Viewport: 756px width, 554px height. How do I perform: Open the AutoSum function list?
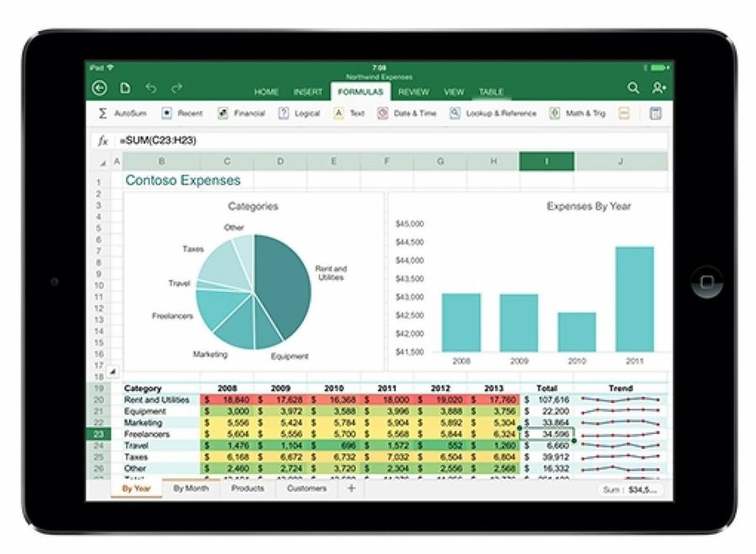(123, 113)
